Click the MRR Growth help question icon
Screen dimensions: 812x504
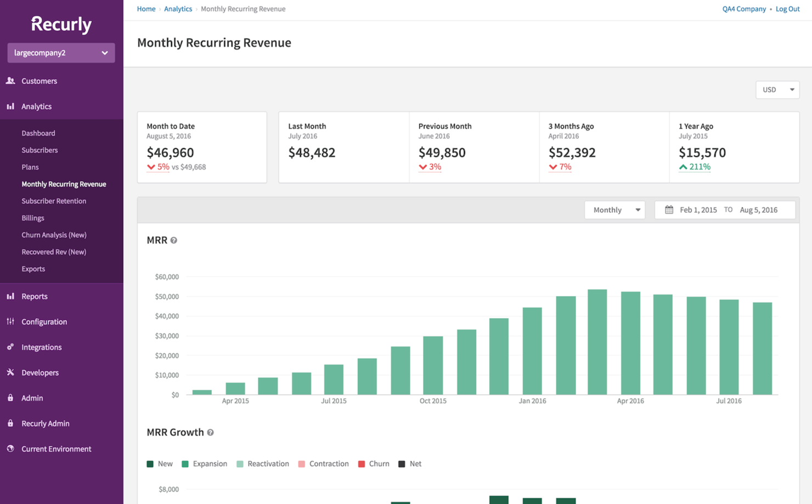[210, 433]
